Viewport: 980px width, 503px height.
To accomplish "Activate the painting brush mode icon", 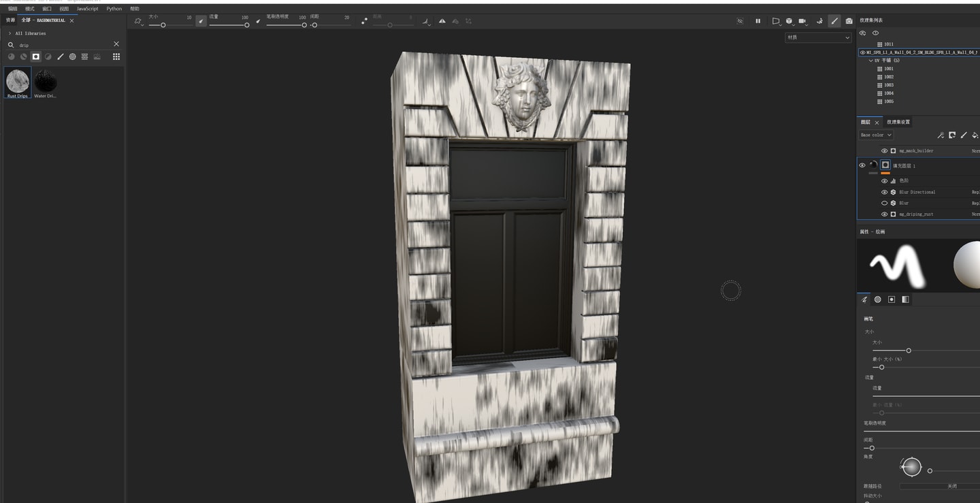I will click(x=834, y=21).
